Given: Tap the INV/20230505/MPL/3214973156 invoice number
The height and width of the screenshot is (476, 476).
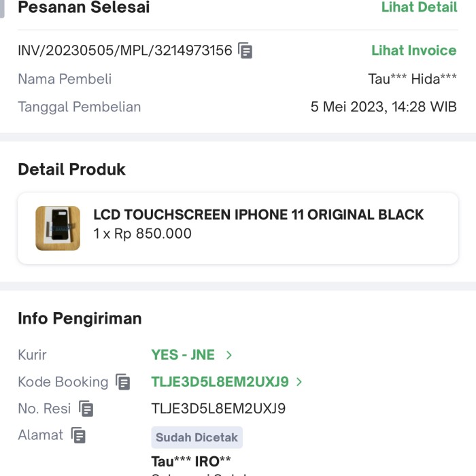Looking at the screenshot, I should pyautogui.click(x=125, y=50).
